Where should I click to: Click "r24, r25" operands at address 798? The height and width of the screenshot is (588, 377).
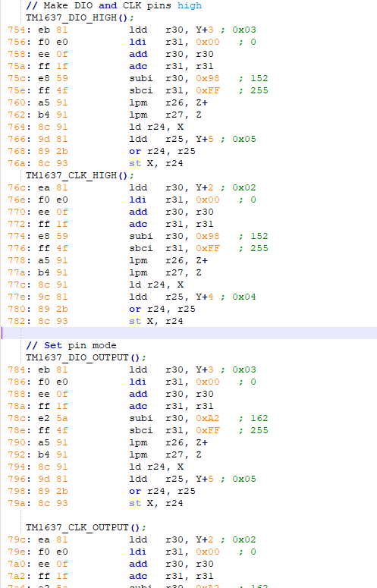171,491
